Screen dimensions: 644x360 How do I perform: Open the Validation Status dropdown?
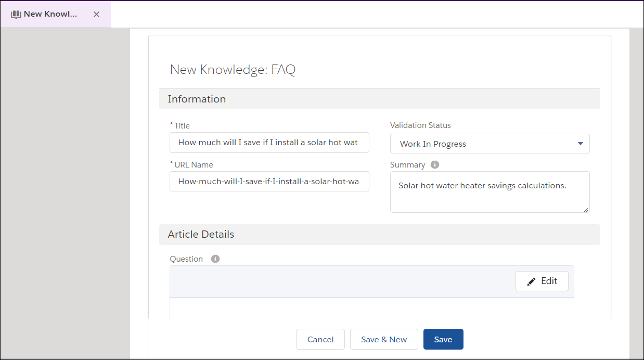[x=490, y=144]
